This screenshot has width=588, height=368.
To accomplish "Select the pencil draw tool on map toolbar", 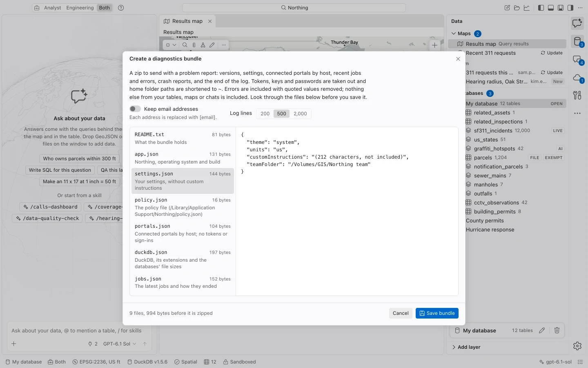I will click(212, 45).
